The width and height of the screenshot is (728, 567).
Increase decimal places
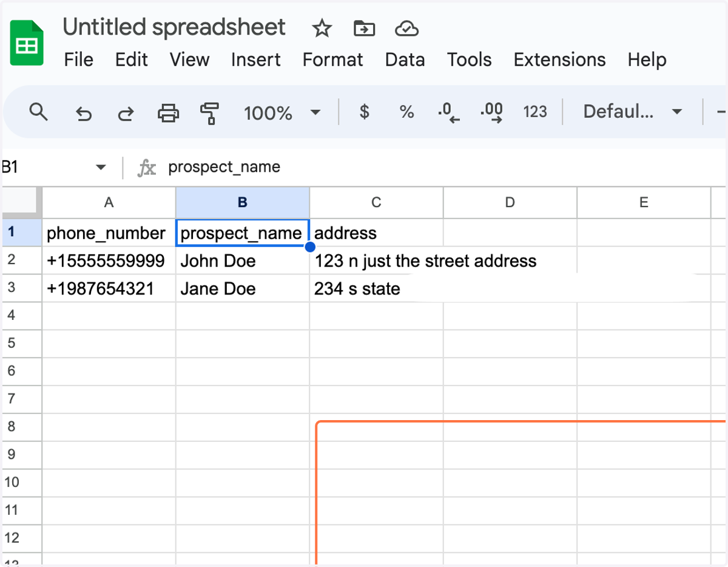pyautogui.click(x=491, y=113)
